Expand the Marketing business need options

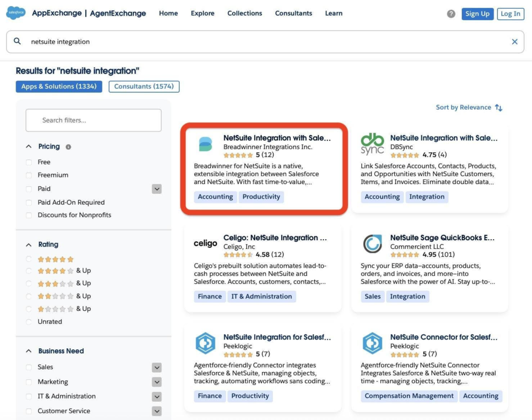(x=156, y=382)
